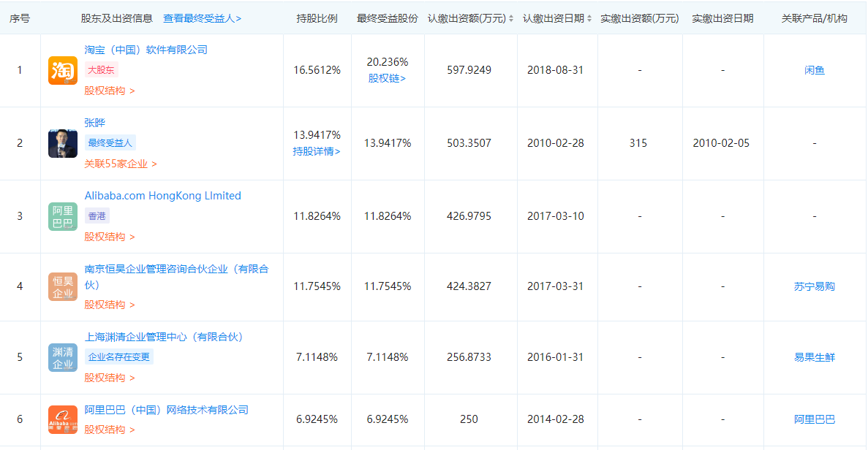Select the 16.5612% shareholding cell
Viewport: 868px width, 450px height.
pyautogui.click(x=317, y=70)
